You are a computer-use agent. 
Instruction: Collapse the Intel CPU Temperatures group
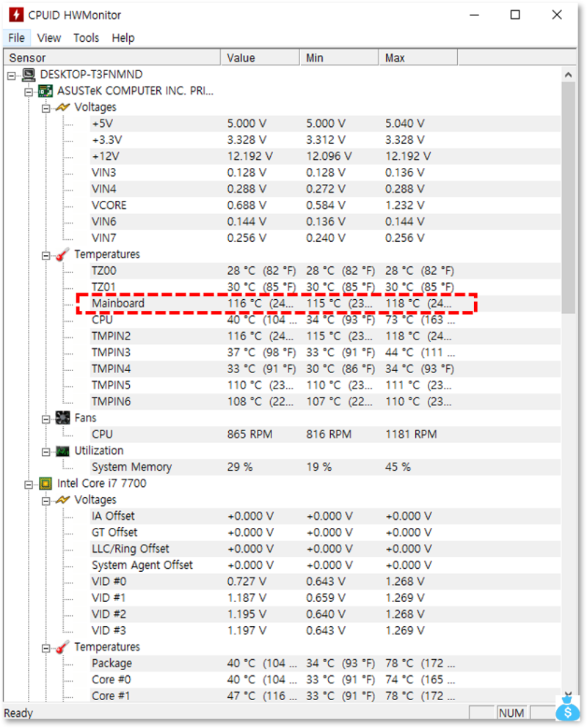tap(46, 648)
